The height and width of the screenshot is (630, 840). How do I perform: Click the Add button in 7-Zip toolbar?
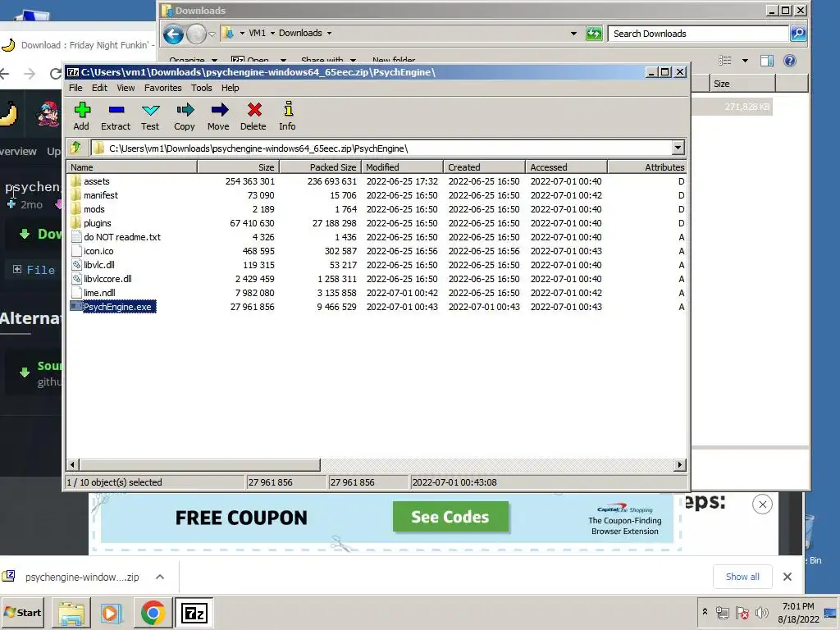81,116
